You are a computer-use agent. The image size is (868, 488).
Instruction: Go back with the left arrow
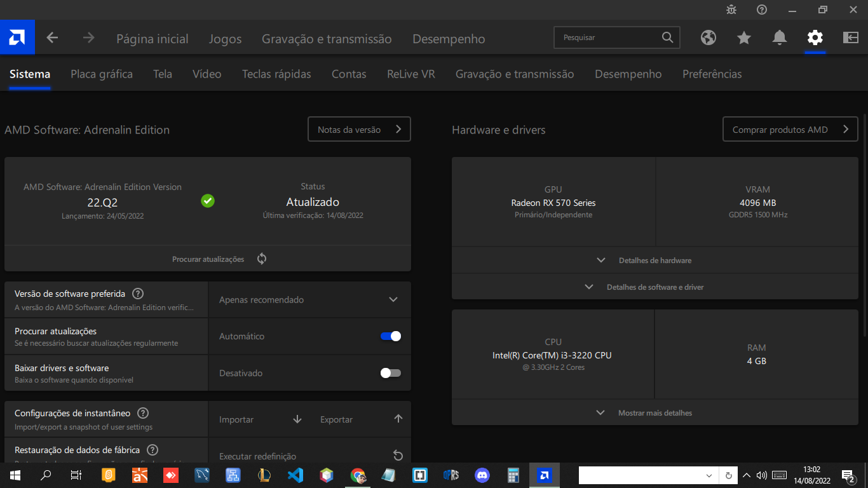(52, 38)
